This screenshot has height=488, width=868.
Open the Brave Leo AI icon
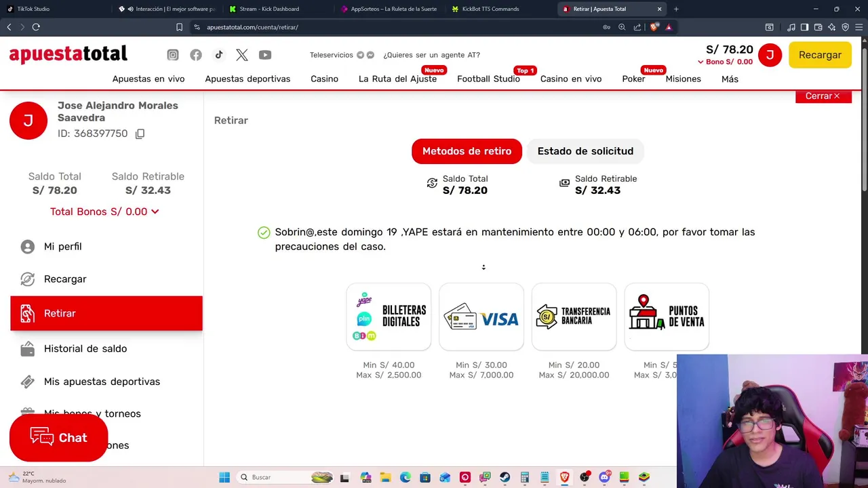tap(832, 27)
